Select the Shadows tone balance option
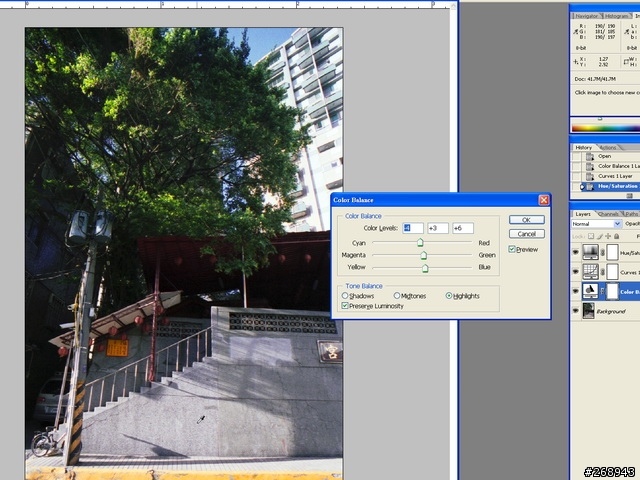 click(358, 296)
